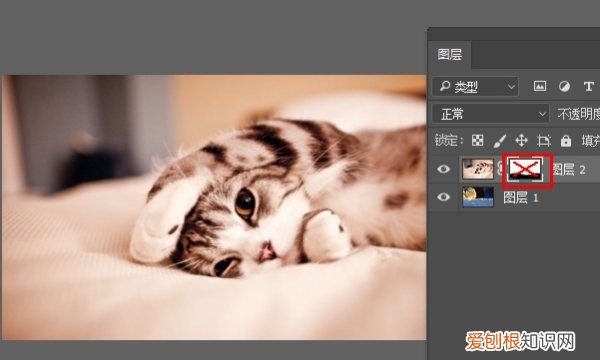Click the 填充 fill label
This screenshot has width=600, height=360.
coord(590,141)
